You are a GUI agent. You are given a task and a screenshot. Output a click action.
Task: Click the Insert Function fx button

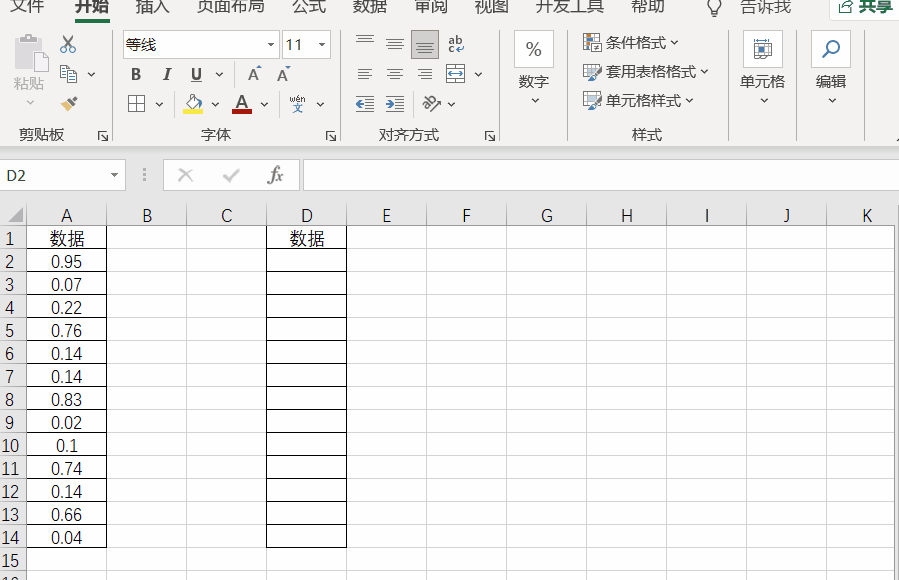[x=275, y=175]
